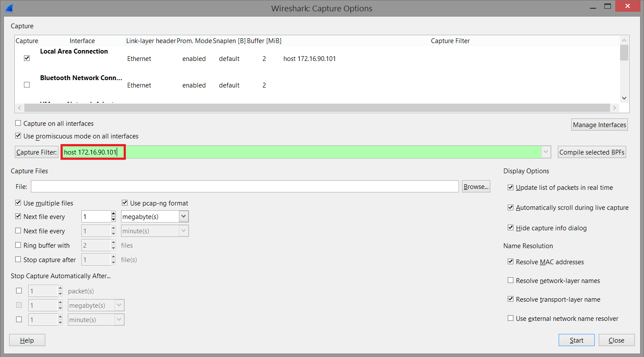
Task: Enable Capture on all interfaces
Action: [18, 123]
